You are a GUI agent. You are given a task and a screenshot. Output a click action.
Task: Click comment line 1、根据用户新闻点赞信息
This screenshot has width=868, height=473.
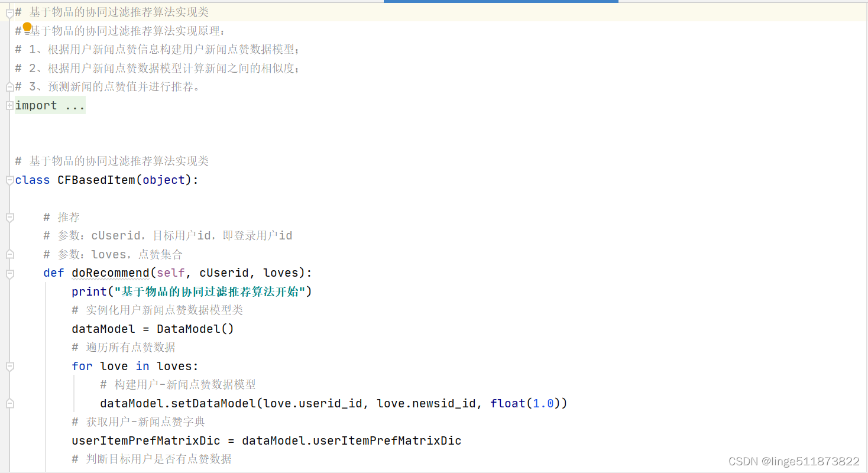click(158, 49)
